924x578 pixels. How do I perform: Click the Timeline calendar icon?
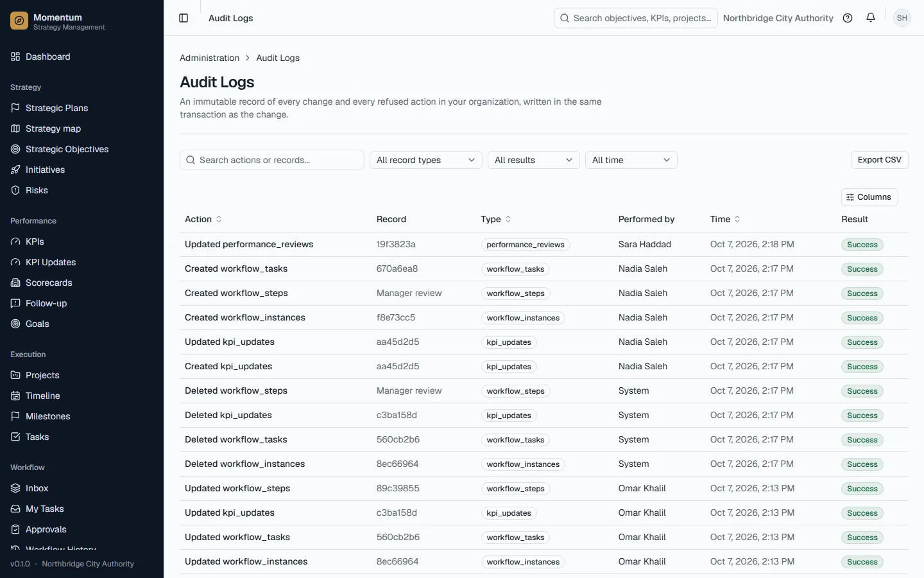coord(15,396)
